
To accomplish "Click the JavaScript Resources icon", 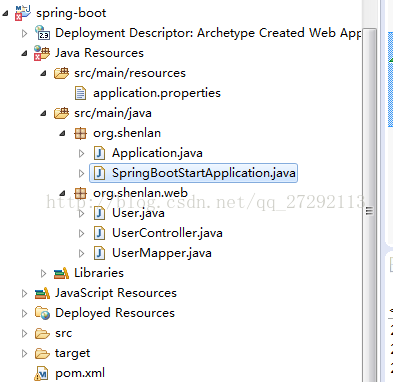I will [x=42, y=293].
